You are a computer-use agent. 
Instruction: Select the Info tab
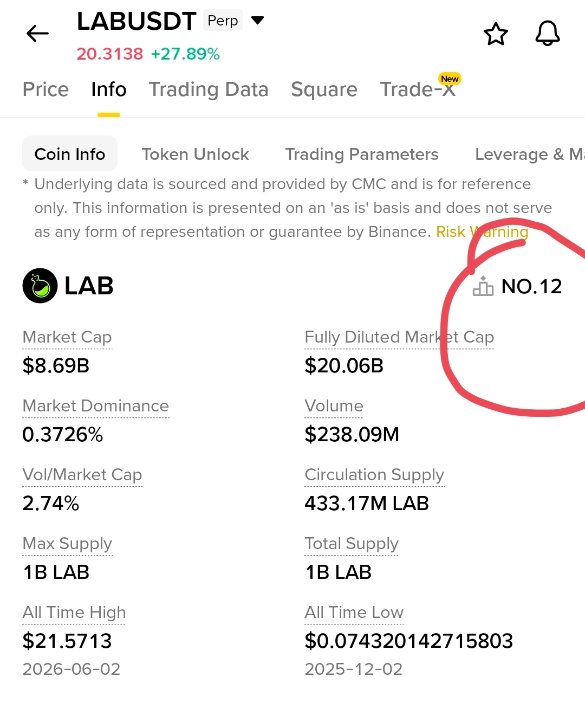pos(109,89)
